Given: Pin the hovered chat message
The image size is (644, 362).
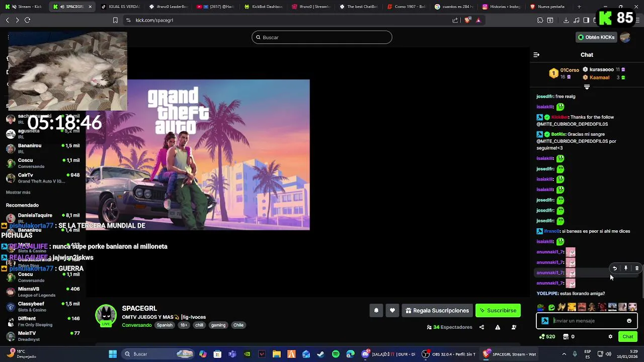Looking at the screenshot, I should click(x=626, y=268).
